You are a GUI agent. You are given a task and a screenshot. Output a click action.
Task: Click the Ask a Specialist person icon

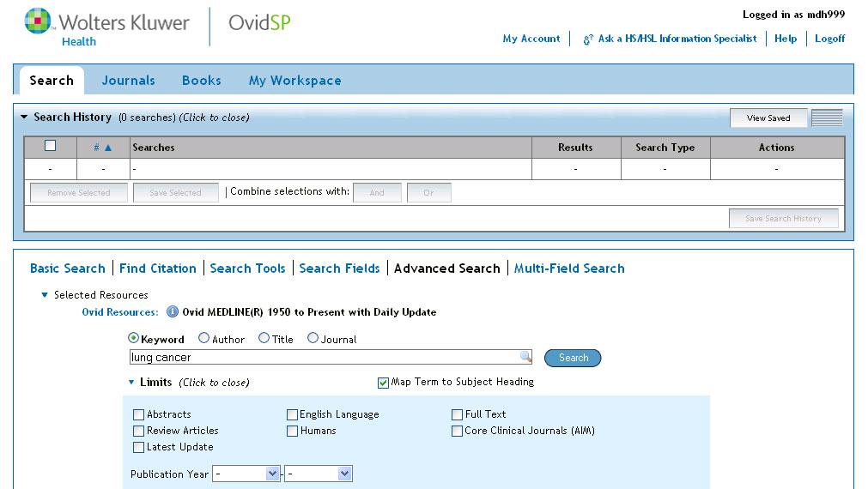click(x=588, y=39)
